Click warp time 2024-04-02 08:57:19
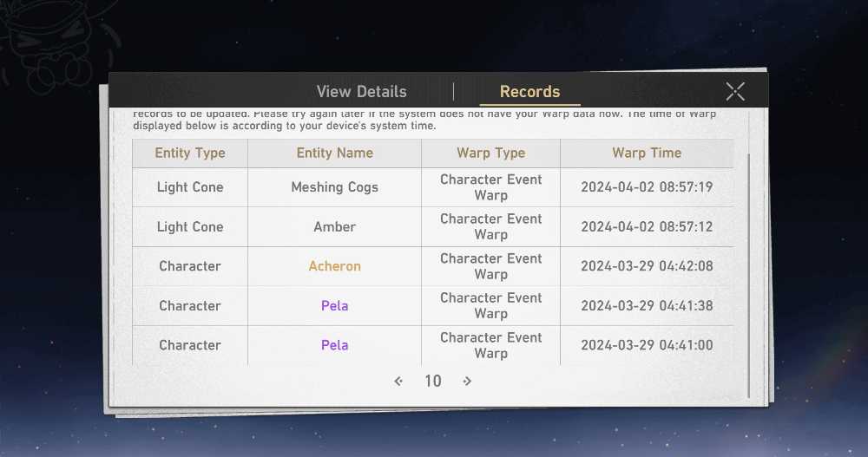 [x=647, y=187]
